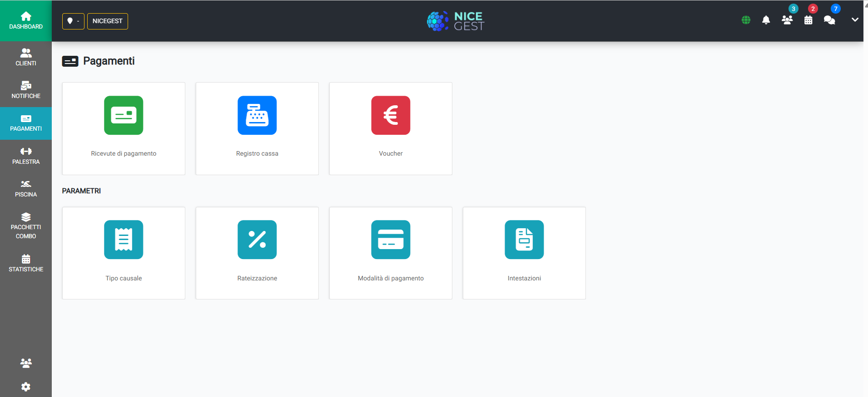Click the page vertical scrollbar

[x=866, y=198]
